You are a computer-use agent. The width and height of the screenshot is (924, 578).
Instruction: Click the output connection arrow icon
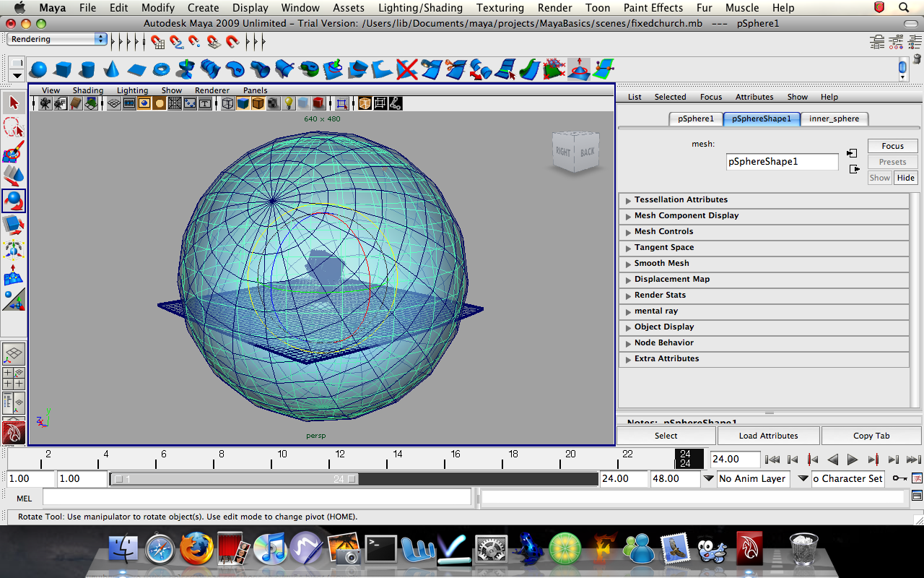tap(855, 169)
